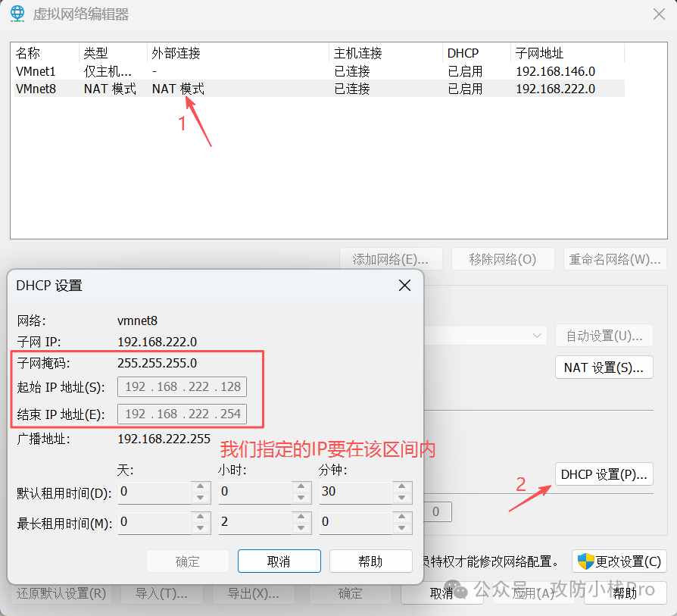Click the partially hidden field showing 0
This screenshot has height=616, width=677.
click(438, 512)
